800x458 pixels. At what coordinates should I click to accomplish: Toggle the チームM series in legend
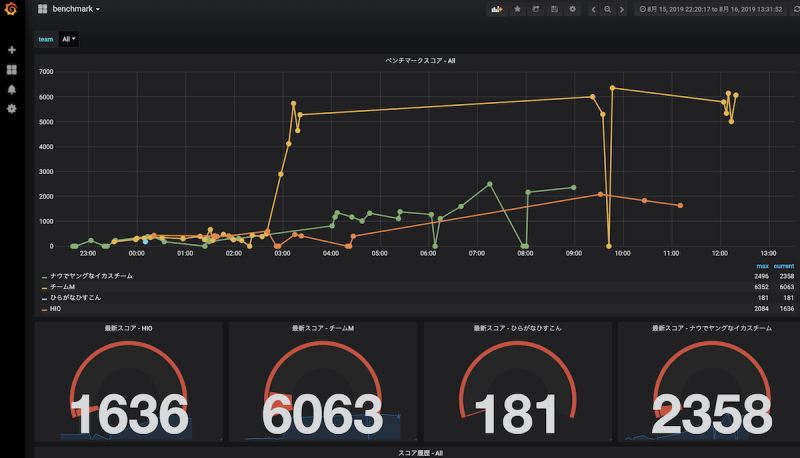[x=63, y=287]
